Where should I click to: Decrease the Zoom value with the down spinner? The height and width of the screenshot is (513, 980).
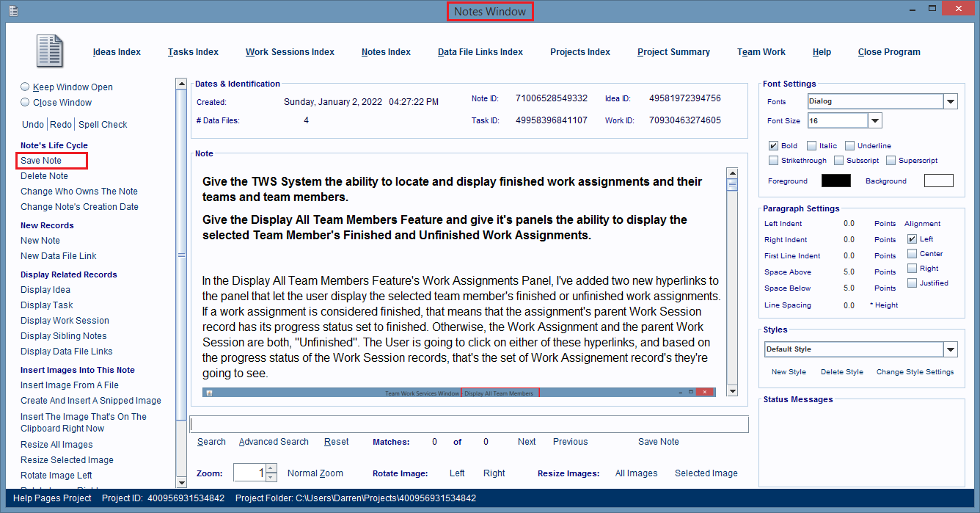(271, 477)
